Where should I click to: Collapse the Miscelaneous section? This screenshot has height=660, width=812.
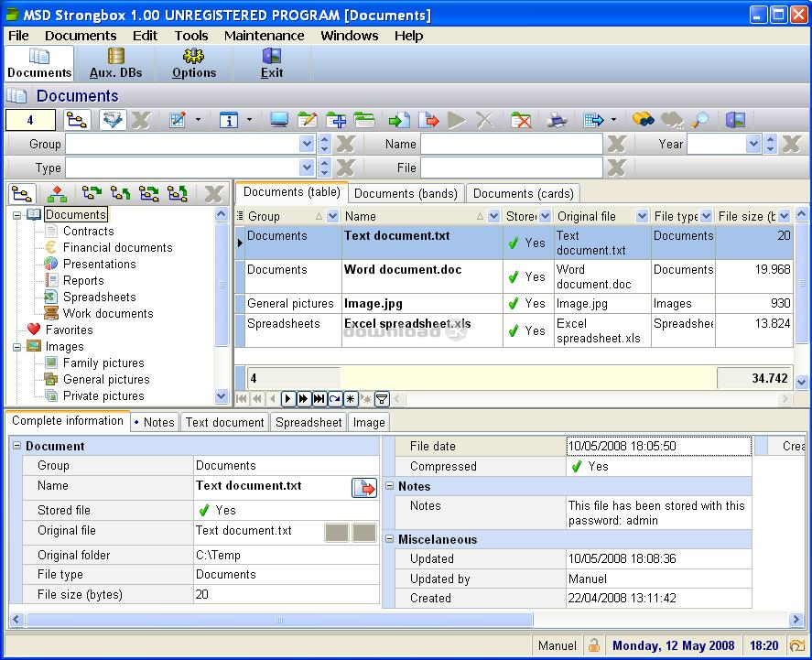390,539
